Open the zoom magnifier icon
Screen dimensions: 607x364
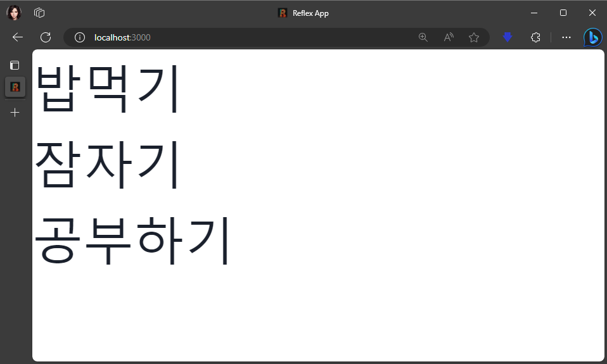click(423, 37)
